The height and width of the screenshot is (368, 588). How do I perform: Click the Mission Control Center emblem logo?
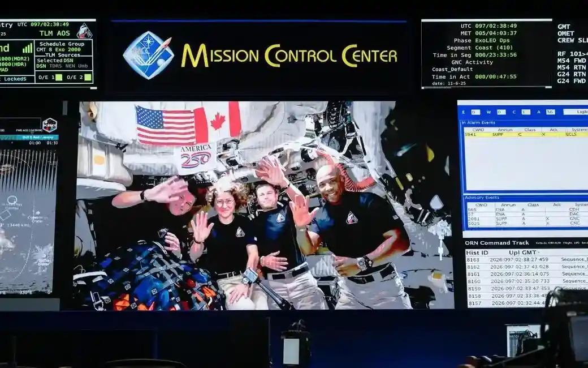click(148, 55)
